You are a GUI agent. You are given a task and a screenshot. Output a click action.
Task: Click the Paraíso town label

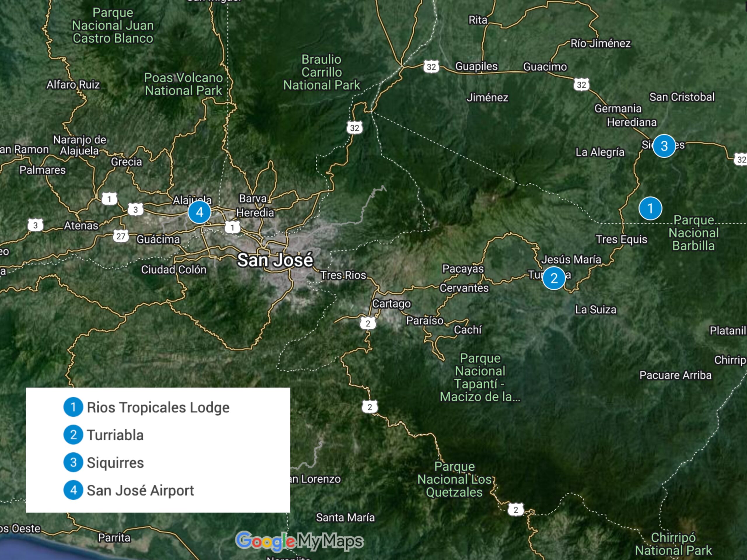coord(425,320)
